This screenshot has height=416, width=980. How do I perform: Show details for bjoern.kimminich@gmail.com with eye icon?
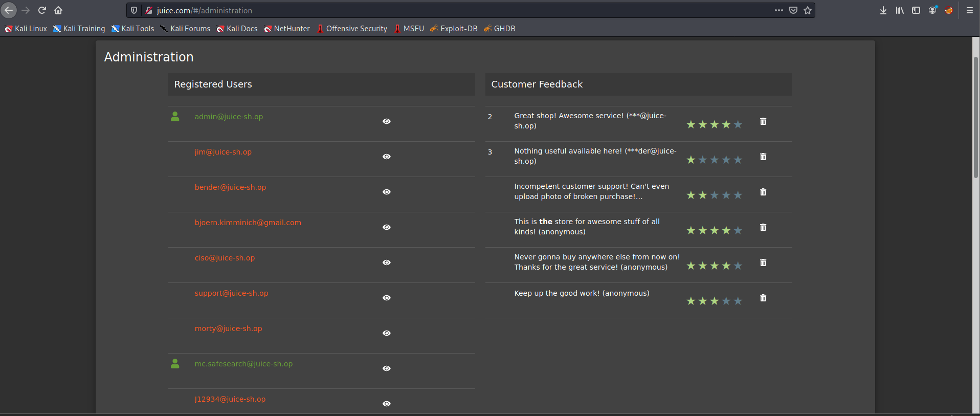click(387, 227)
